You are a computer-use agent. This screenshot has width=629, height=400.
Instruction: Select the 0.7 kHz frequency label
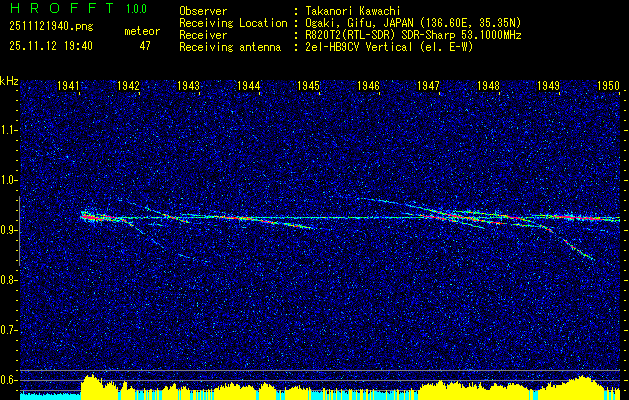(x=7, y=330)
